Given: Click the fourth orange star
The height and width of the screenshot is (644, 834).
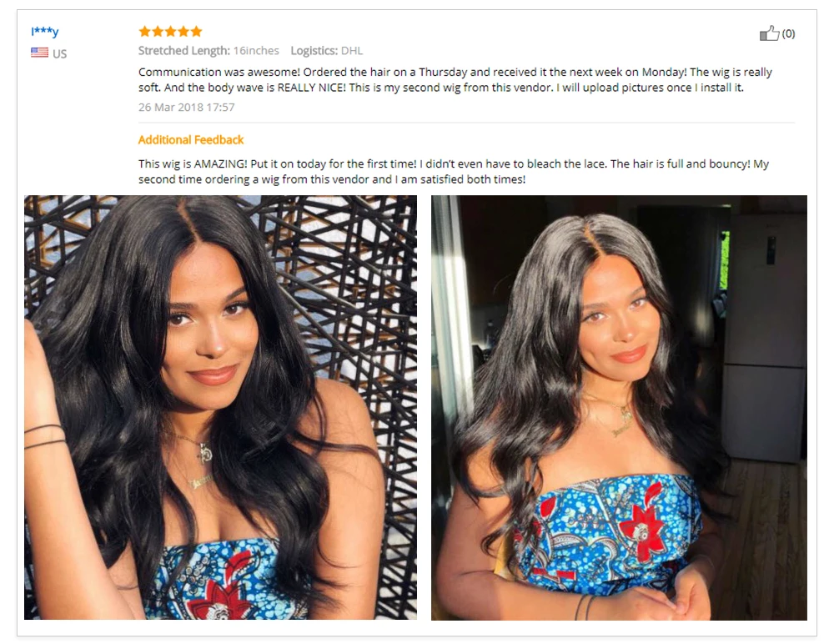Looking at the screenshot, I should click(x=183, y=32).
